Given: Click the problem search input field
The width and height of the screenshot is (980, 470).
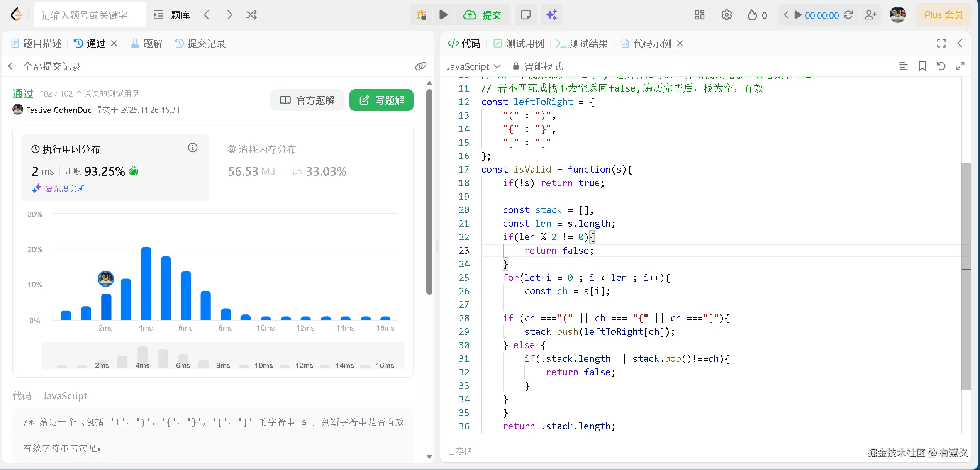Looking at the screenshot, I should pyautogui.click(x=90, y=15).
